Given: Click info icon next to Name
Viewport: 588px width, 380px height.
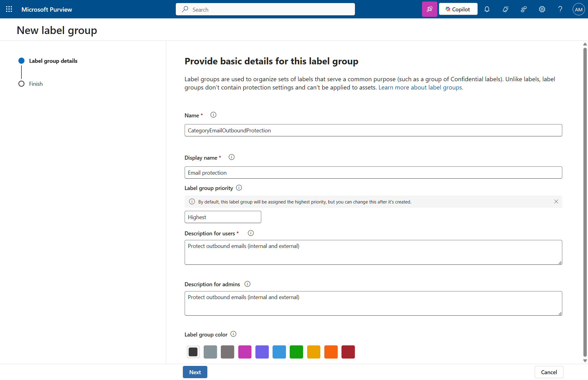Looking at the screenshot, I should pyautogui.click(x=213, y=115).
